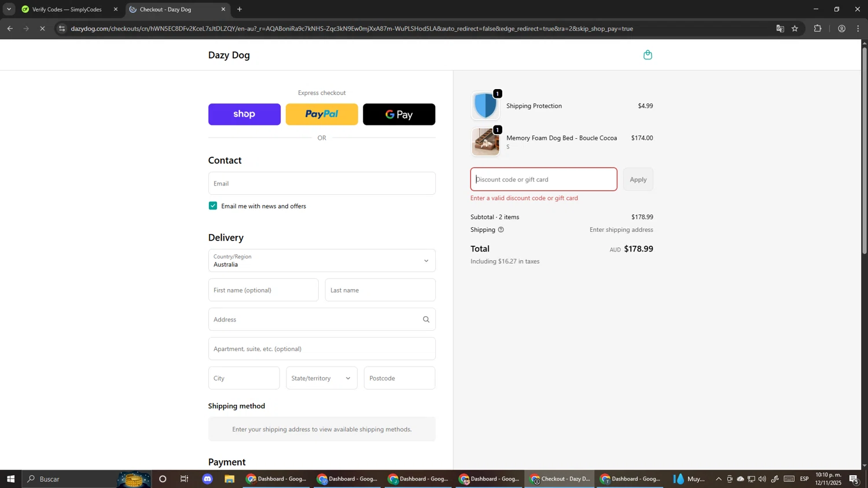Screen dimensions: 868x488
Task: Close the Checkout Dazy Dog tab
Action: click(223, 9)
